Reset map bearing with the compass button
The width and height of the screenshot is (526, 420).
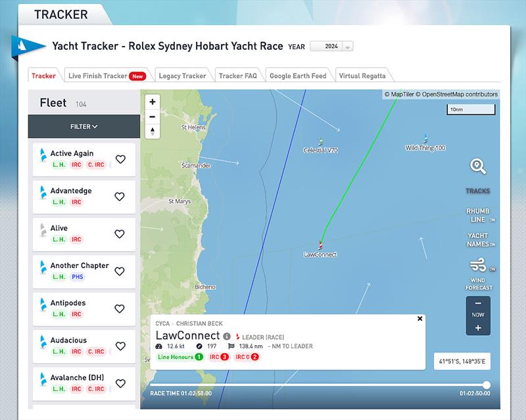153,131
